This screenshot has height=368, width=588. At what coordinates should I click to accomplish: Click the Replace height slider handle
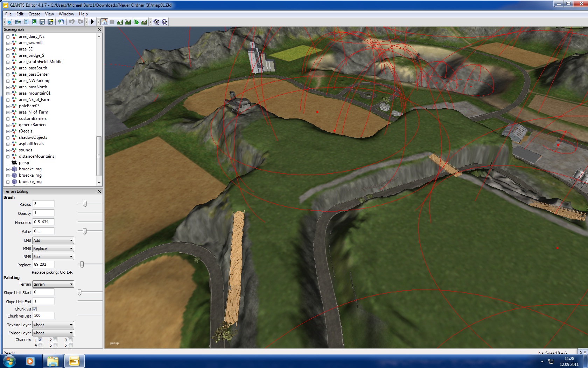coord(82,264)
